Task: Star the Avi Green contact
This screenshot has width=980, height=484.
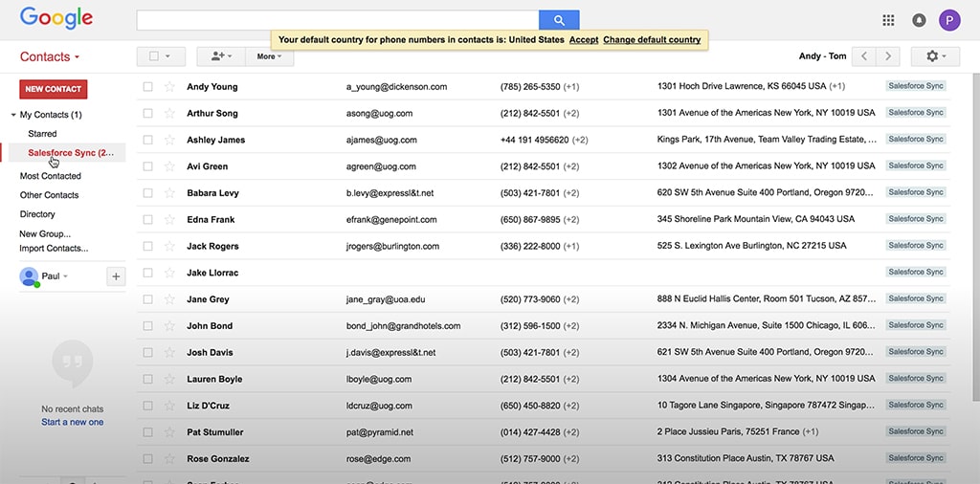Action: point(169,166)
